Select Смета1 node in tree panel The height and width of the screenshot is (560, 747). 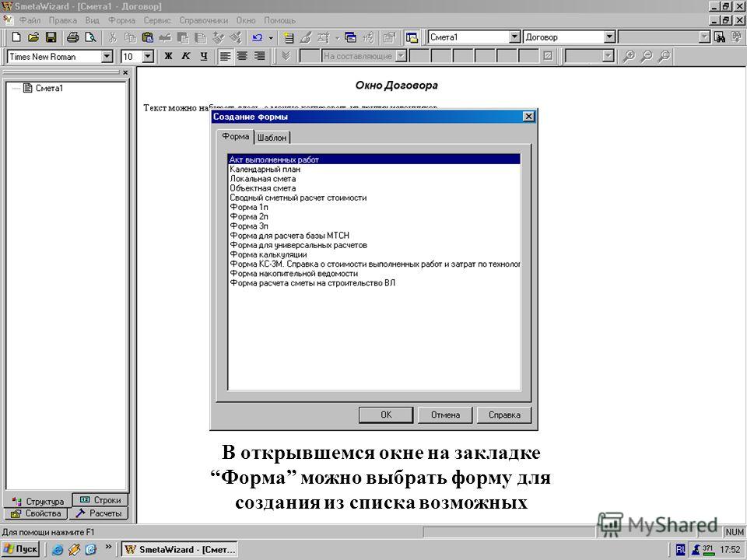[x=49, y=88]
